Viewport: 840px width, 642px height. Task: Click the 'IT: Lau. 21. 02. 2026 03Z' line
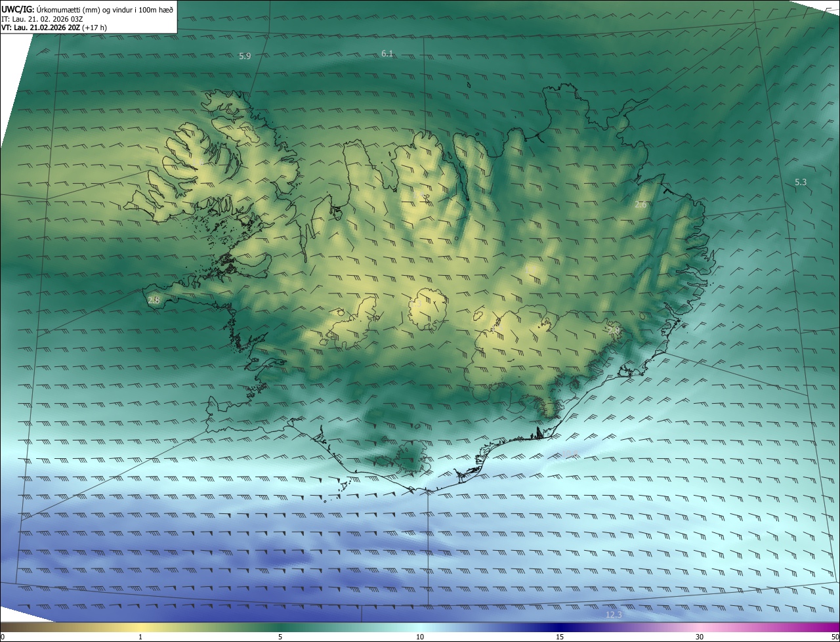click(42, 18)
